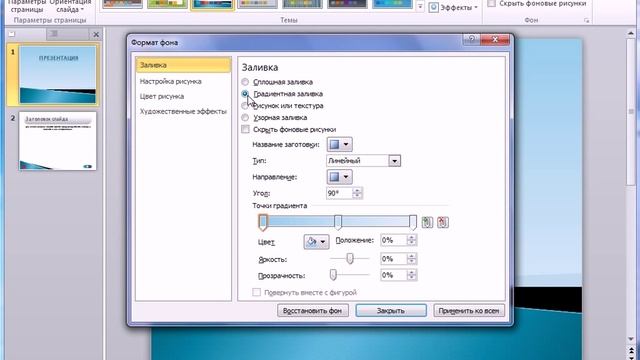Select the fifth theme thumbnail in the ribbon
The image size is (640, 360).
click(x=302, y=4)
